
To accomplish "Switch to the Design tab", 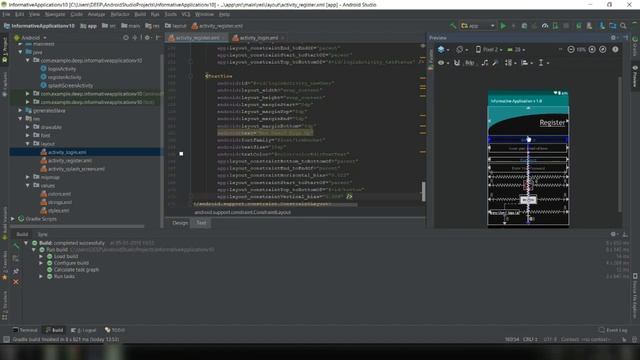I will [180, 223].
